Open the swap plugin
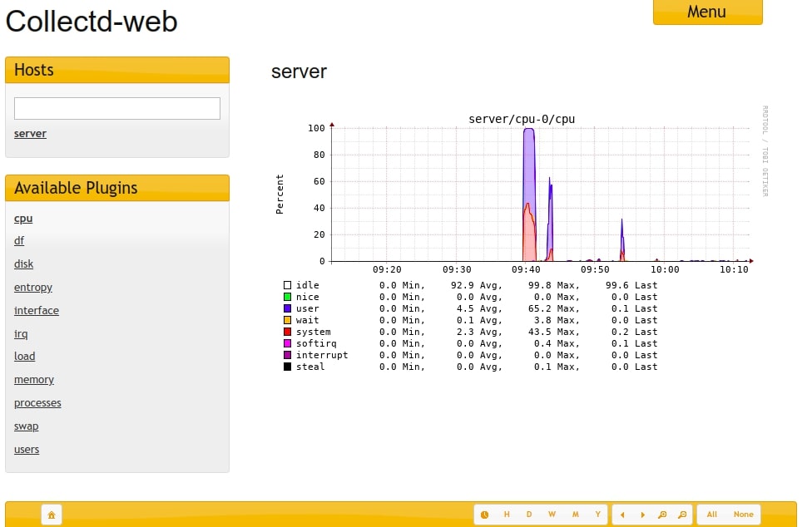Image resolution: width=812 pixels, height=527 pixels. click(27, 426)
